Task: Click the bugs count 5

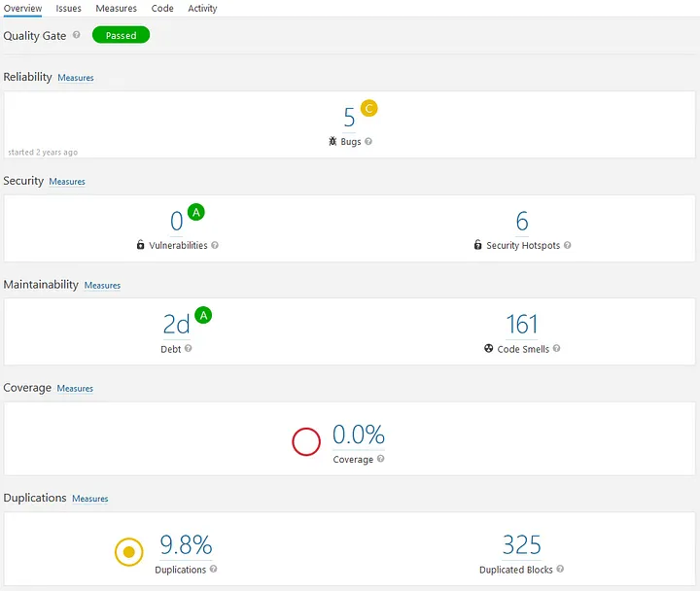Action: click(349, 118)
